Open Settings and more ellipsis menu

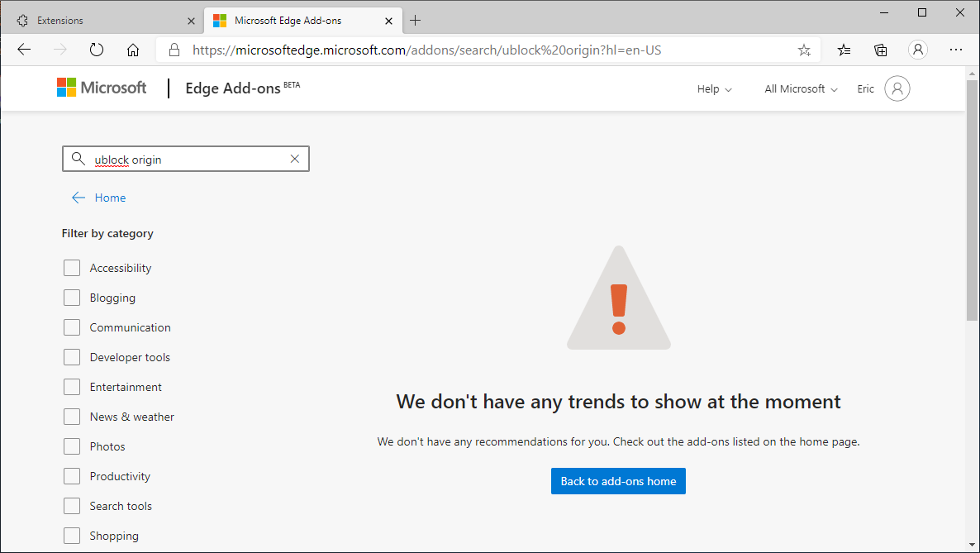point(956,50)
